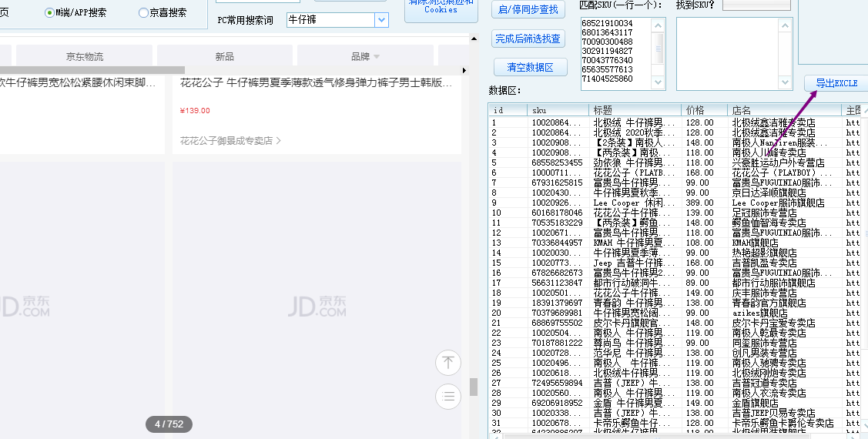
Task: Click the id column header
Action: pos(508,110)
